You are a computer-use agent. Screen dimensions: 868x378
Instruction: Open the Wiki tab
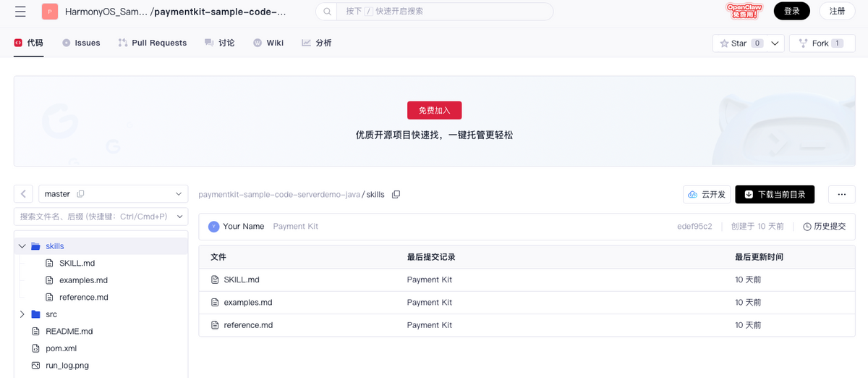pyautogui.click(x=268, y=43)
